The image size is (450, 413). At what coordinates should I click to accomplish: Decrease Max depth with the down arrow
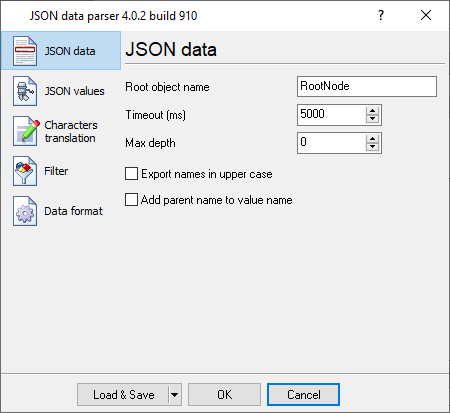pos(373,147)
